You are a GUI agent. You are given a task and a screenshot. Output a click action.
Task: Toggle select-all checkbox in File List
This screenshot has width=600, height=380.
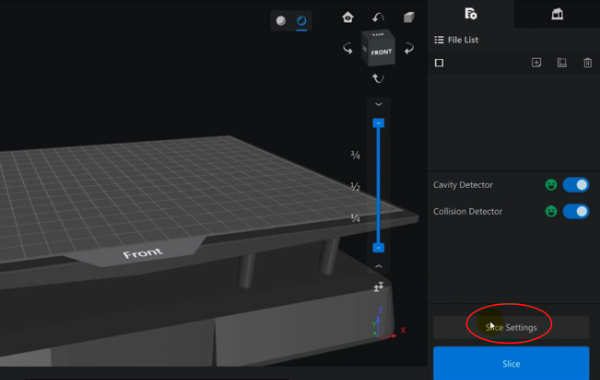click(x=439, y=63)
